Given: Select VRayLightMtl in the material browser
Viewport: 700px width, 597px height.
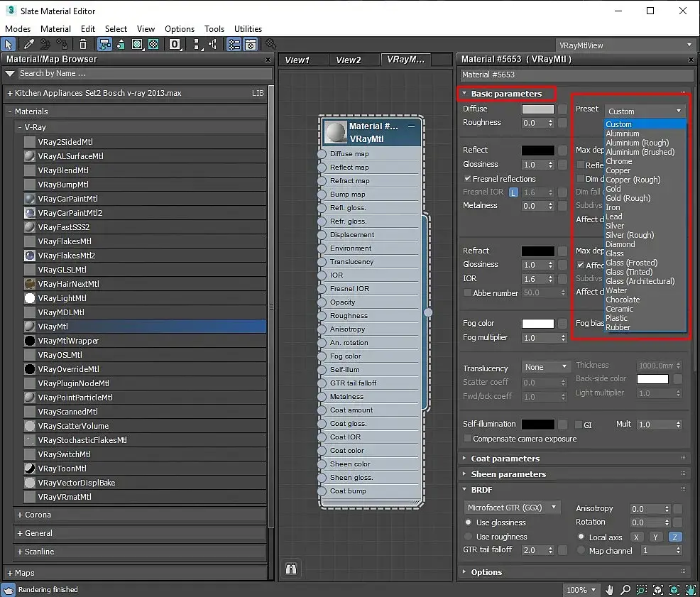Looking at the screenshot, I should [62, 298].
